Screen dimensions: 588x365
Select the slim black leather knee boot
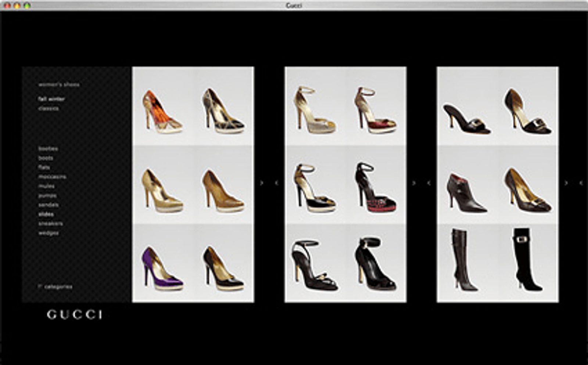465,260
